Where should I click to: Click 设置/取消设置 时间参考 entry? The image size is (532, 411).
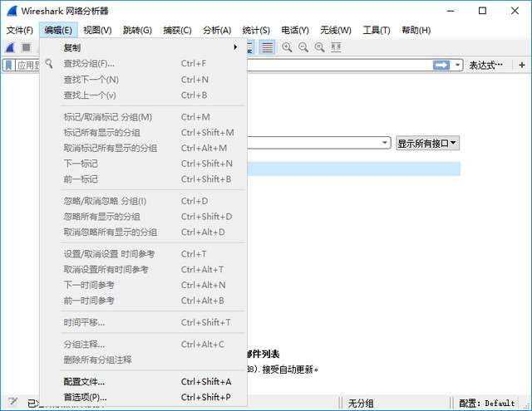pyautogui.click(x=143, y=254)
